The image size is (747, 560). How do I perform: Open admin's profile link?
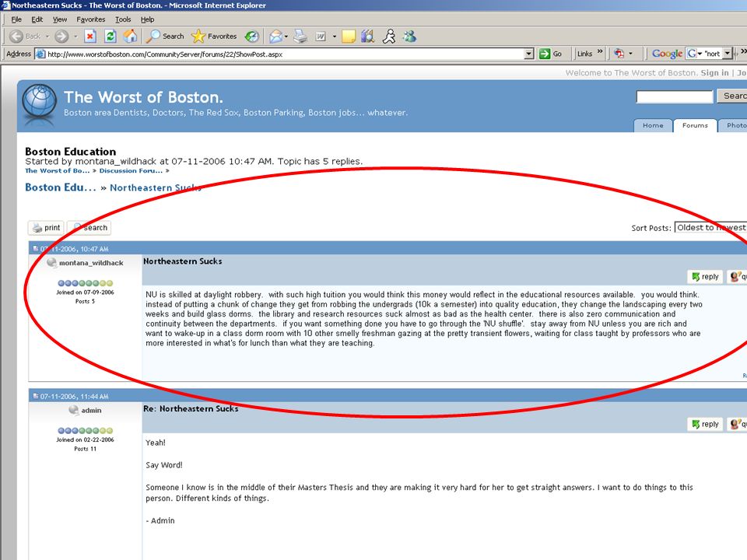91,411
